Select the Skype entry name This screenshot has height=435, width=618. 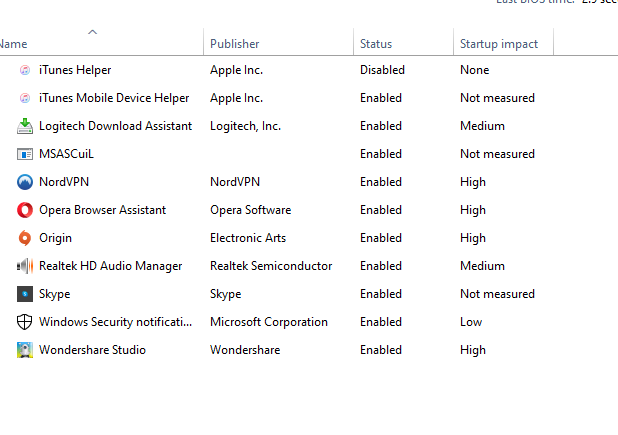point(54,294)
